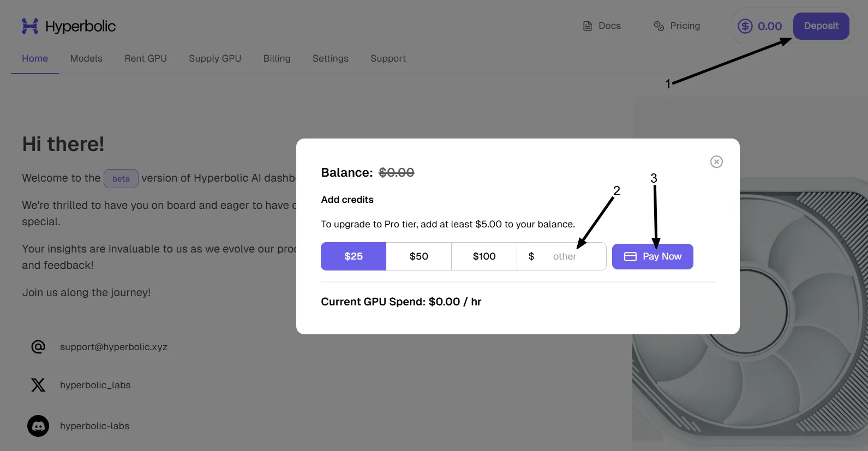This screenshot has height=451, width=868.
Task: Open the Settings tab
Action: [x=331, y=58]
